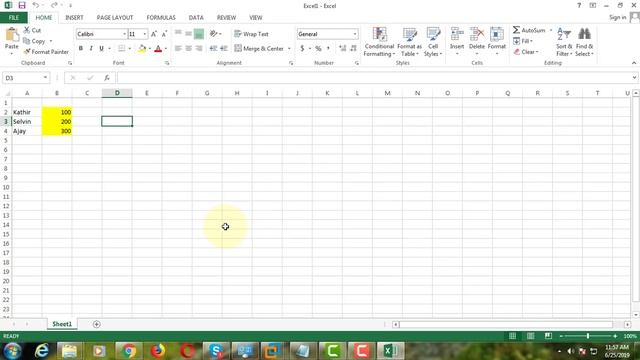The image size is (640, 360).
Task: Open the Format cells menu
Action: click(497, 42)
